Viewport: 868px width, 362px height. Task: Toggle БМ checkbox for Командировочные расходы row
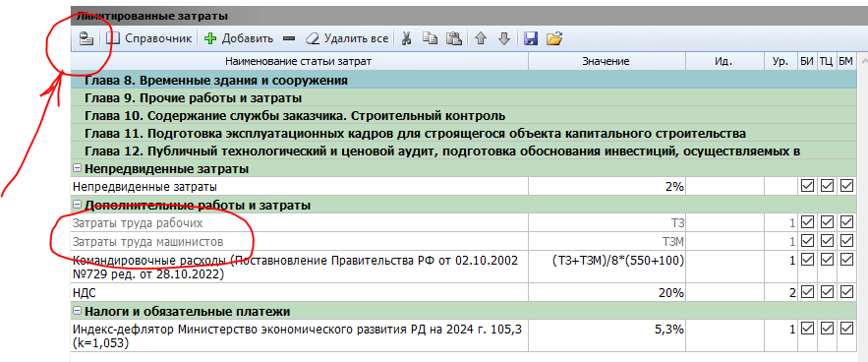point(846,260)
